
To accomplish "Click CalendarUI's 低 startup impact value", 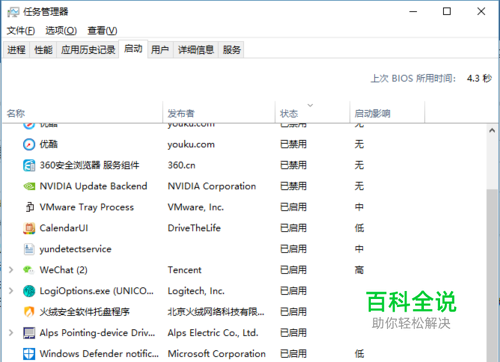I will tap(359, 228).
